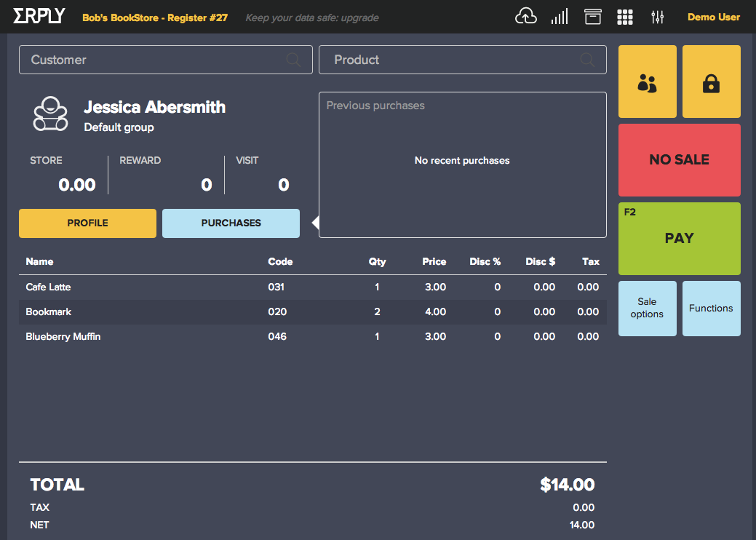This screenshot has width=756, height=540.
Task: Click the cloud upload sync icon
Action: (525, 17)
